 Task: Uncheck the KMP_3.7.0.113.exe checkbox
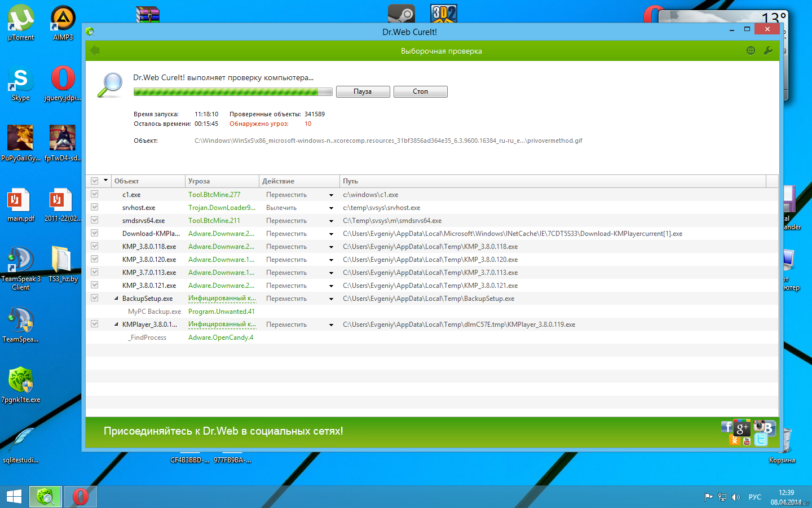(95, 272)
